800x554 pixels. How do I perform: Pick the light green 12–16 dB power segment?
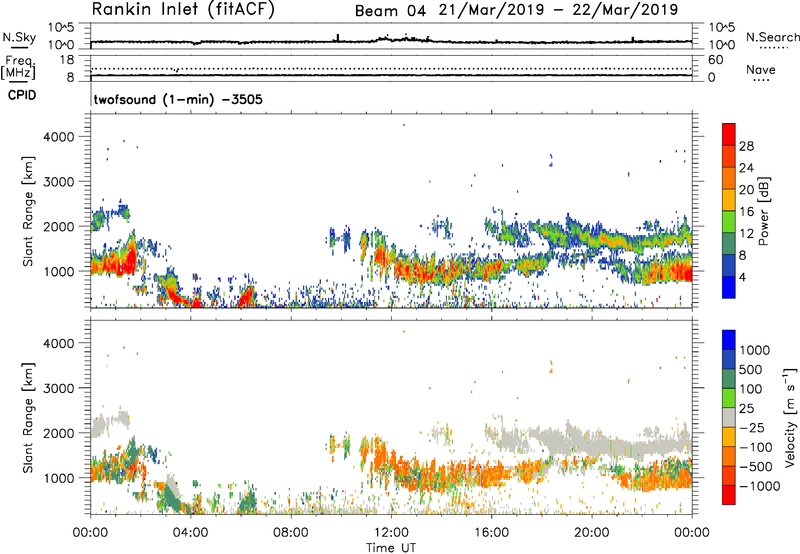[x=729, y=222]
